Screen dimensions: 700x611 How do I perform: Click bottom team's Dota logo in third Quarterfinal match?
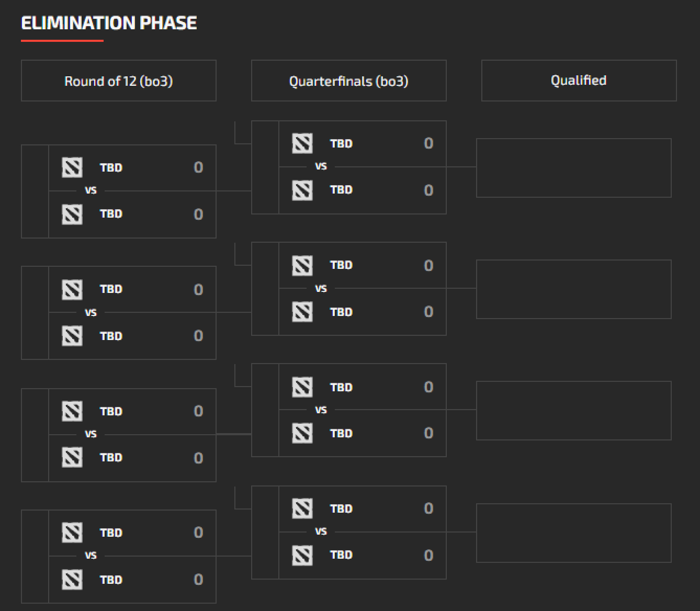[302, 433]
